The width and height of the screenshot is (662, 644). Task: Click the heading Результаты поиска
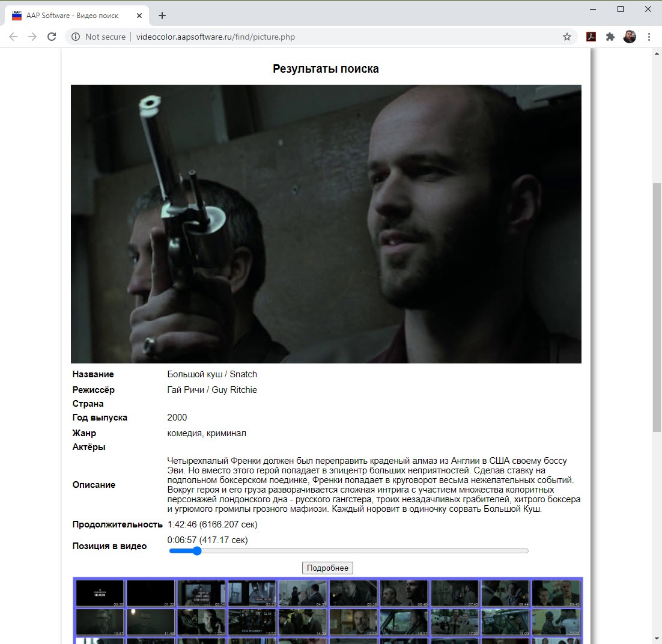tap(326, 69)
